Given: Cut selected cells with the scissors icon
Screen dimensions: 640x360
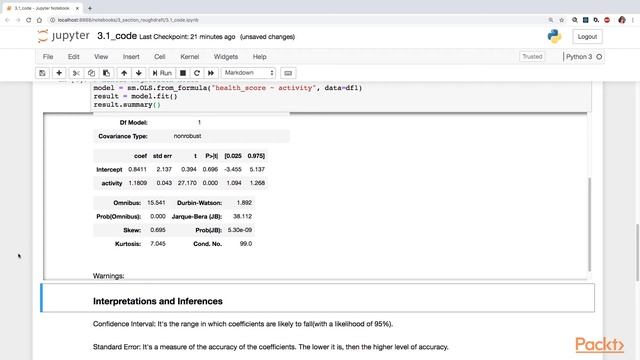Looking at the screenshot, I should coord(76,73).
